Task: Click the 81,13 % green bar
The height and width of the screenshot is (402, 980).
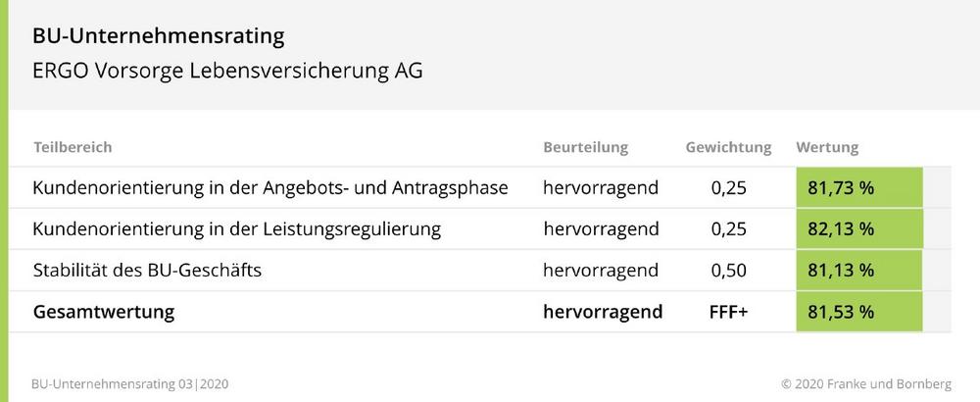Action: click(859, 270)
